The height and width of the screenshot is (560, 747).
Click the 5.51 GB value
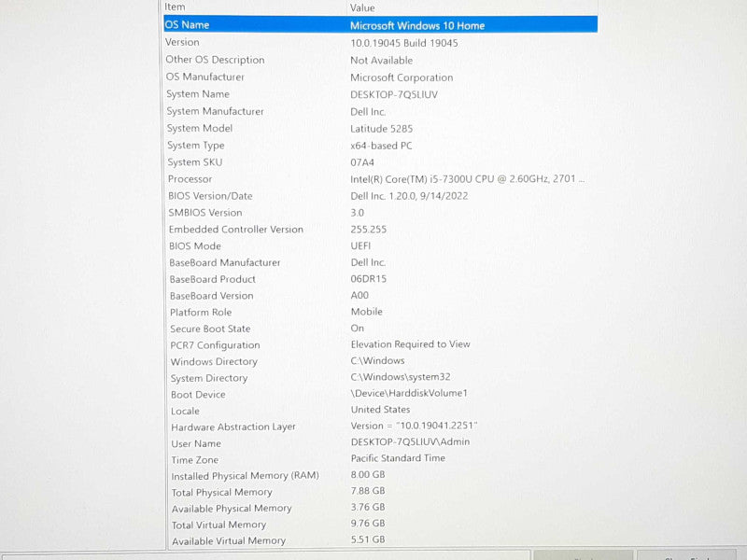click(368, 539)
